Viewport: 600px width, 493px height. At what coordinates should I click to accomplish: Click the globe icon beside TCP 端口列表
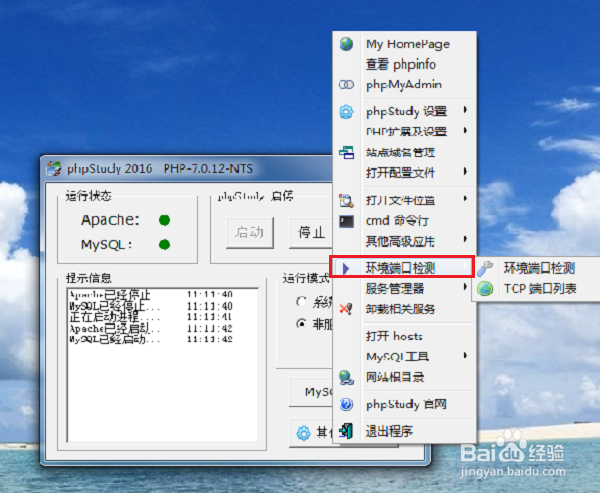pos(485,289)
